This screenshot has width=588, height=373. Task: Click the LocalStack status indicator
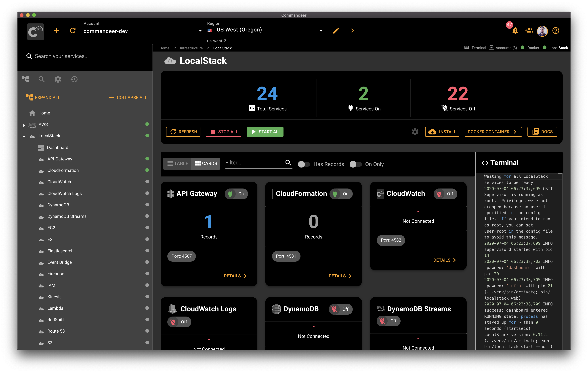coord(555,48)
